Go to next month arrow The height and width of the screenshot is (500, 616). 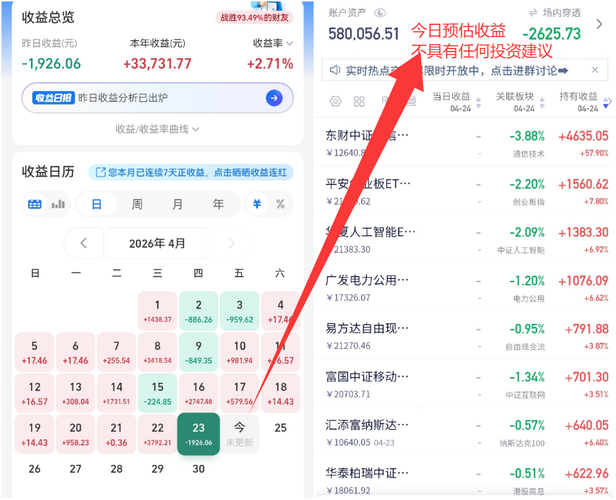(231, 243)
